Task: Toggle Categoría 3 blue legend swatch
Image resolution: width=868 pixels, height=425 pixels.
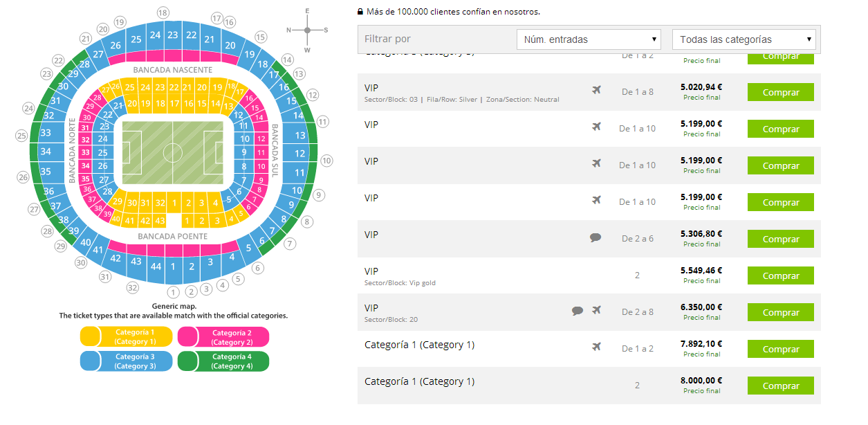Action: coord(126,361)
